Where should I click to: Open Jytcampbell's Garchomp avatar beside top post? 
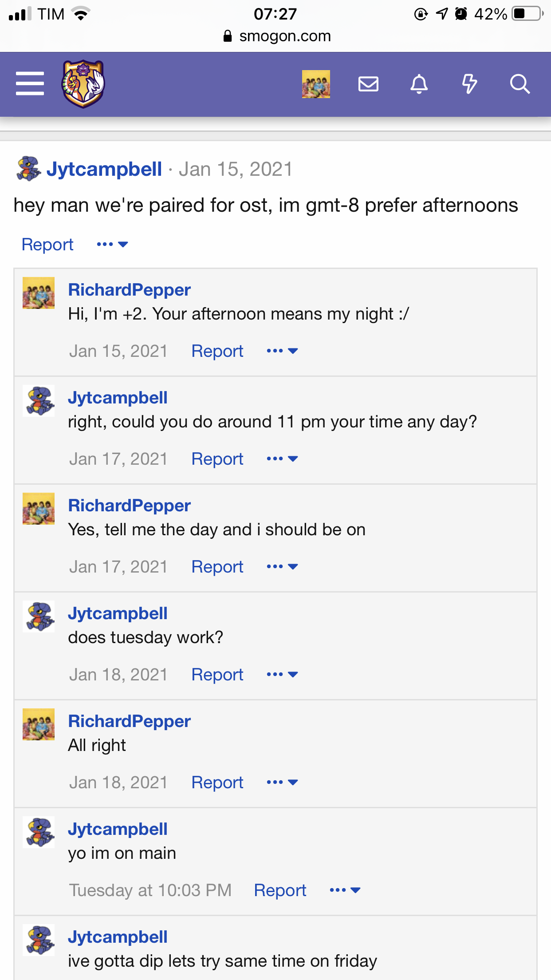[29, 169]
